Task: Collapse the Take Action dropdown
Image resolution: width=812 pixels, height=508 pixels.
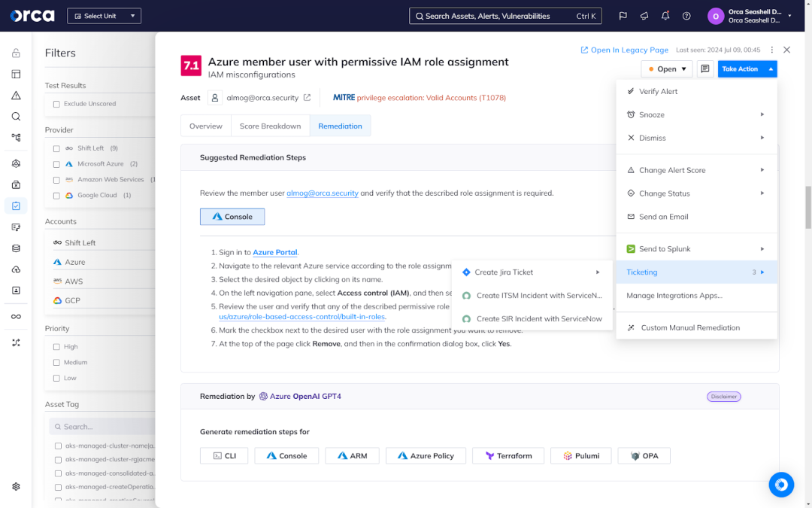Action: 747,69
